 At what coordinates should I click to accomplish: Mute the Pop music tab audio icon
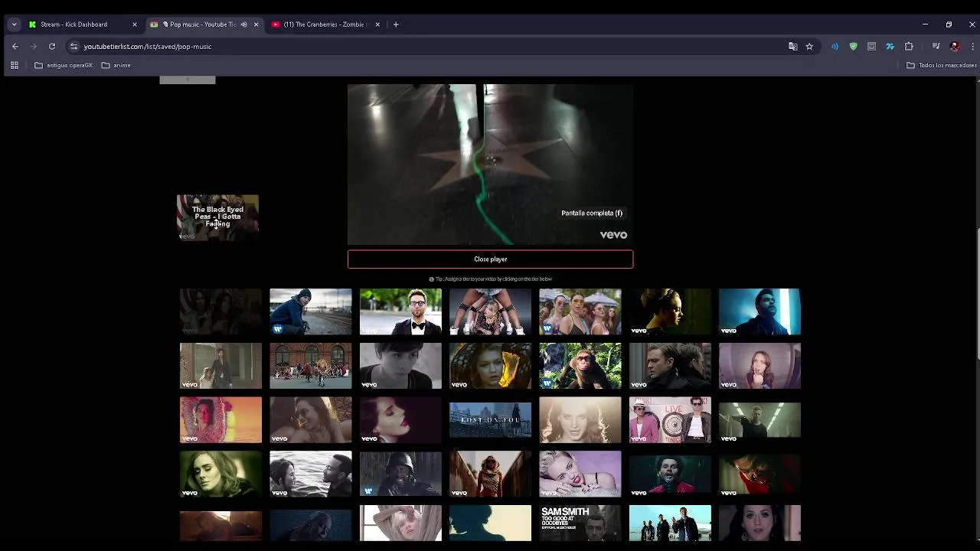244,24
